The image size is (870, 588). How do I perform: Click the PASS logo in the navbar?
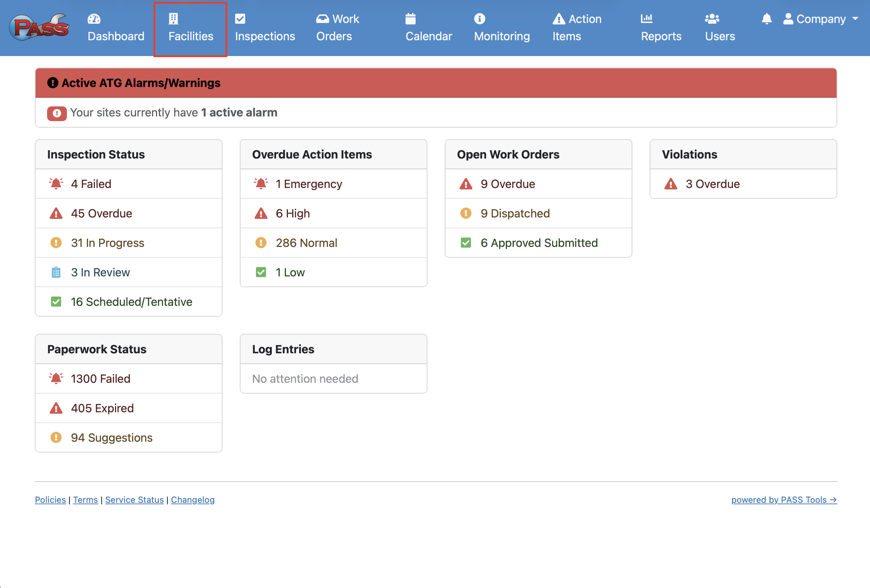coord(39,27)
